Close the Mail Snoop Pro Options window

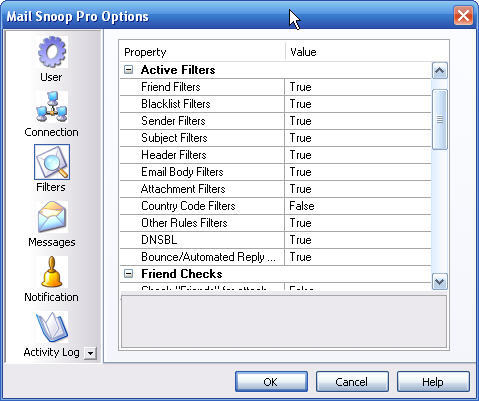pos(463,16)
